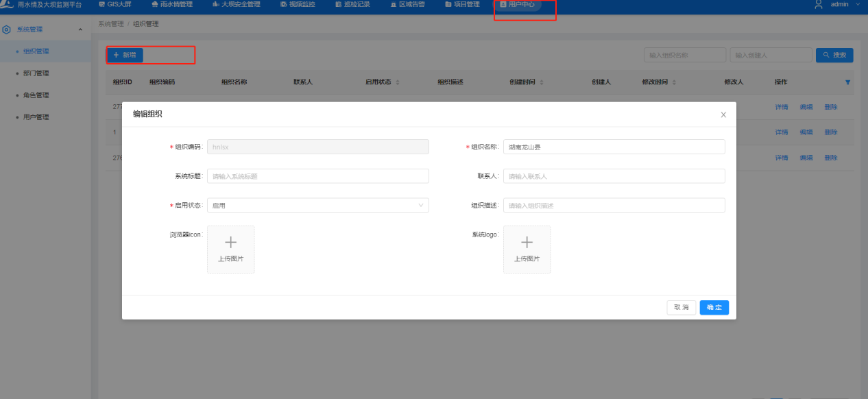868x399 pixels.
Task: Click the 确定 button to confirm
Action: pyautogui.click(x=714, y=308)
